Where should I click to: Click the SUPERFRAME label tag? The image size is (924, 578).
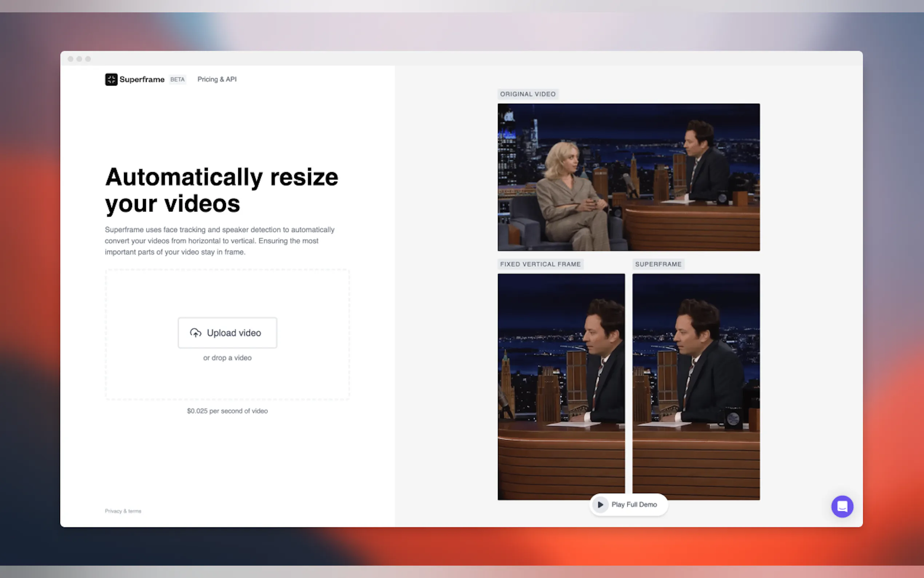pyautogui.click(x=658, y=264)
